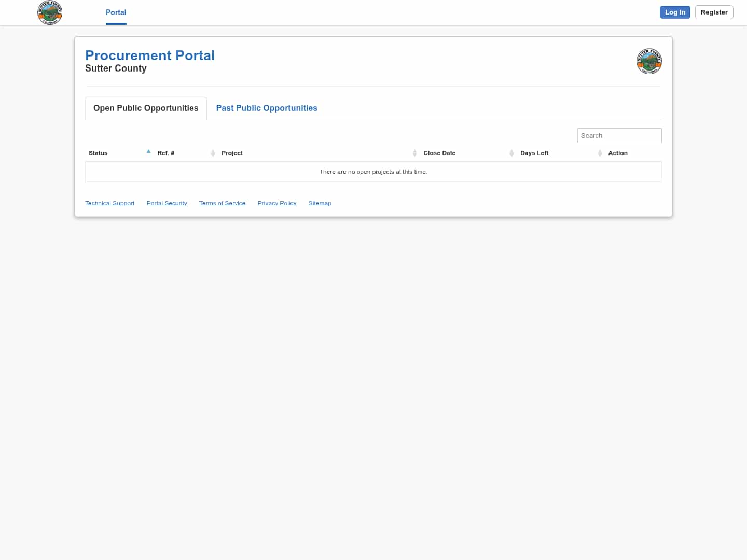Open the Terms of Service

tap(222, 203)
